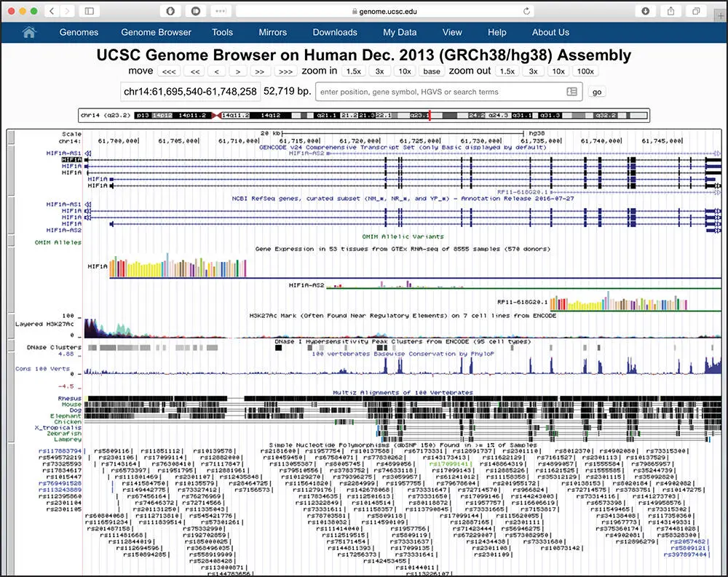
Task: Click RP11-618G20.1 expression bar chart
Action: (619, 301)
